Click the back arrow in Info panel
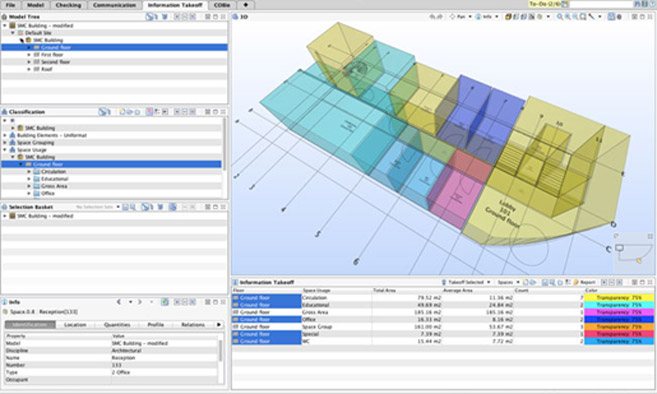Viewport: 657px width, 394px height. click(x=119, y=302)
